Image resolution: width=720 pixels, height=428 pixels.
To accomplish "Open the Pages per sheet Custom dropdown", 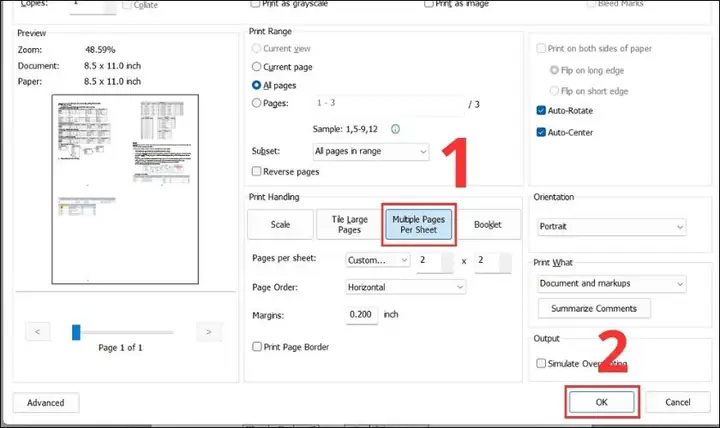I will [377, 260].
